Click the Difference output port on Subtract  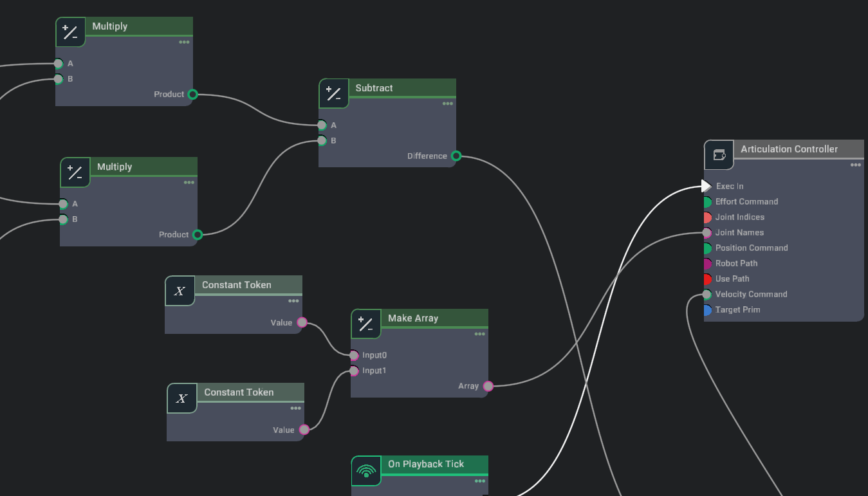click(456, 156)
